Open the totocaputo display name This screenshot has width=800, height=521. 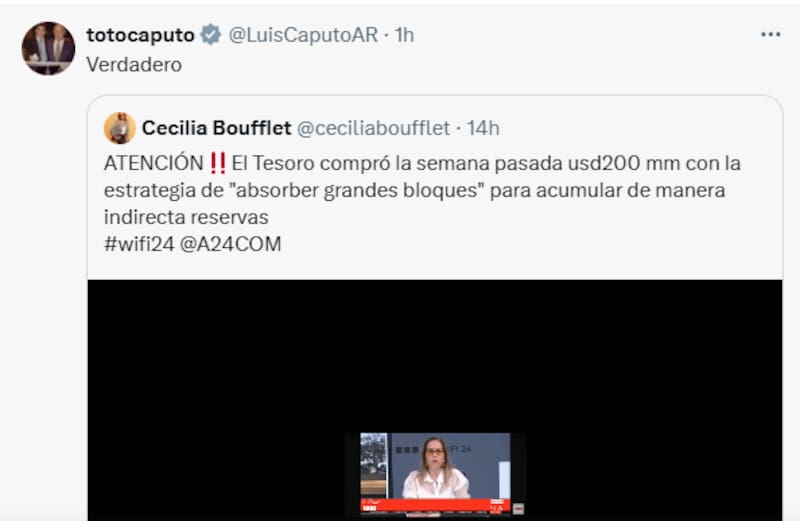pyautogui.click(x=140, y=35)
